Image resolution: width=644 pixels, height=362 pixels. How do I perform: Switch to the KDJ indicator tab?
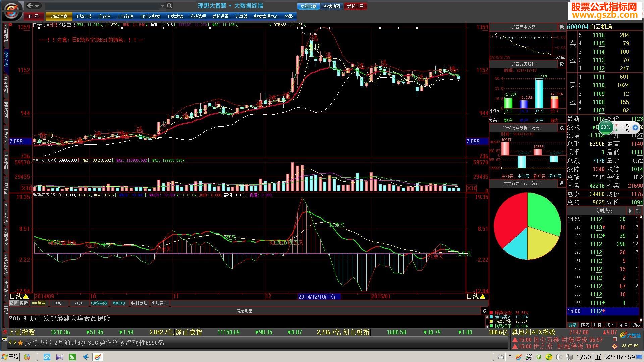point(59,303)
